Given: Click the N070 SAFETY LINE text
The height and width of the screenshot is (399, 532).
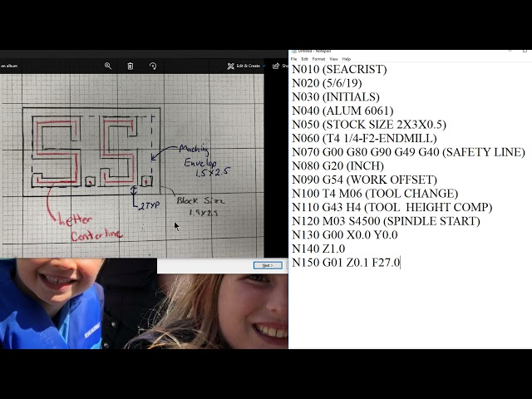Looking at the screenshot, I should coord(408,152).
